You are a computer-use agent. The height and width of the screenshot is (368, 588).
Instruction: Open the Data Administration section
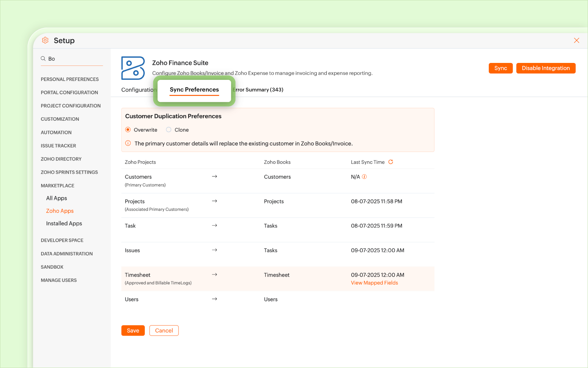coord(67,254)
